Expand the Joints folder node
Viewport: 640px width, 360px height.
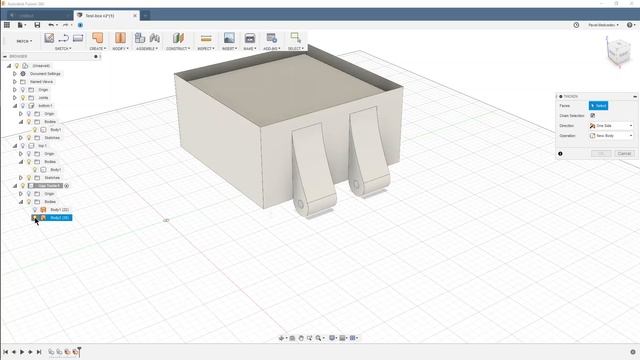[15, 98]
